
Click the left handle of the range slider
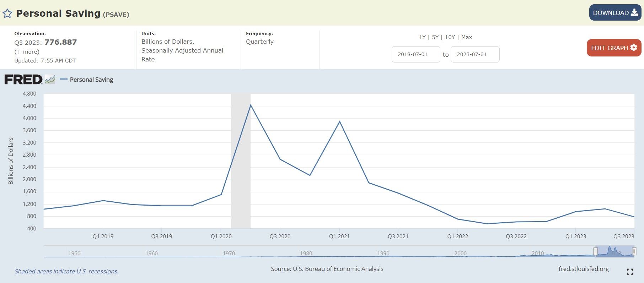click(x=595, y=251)
